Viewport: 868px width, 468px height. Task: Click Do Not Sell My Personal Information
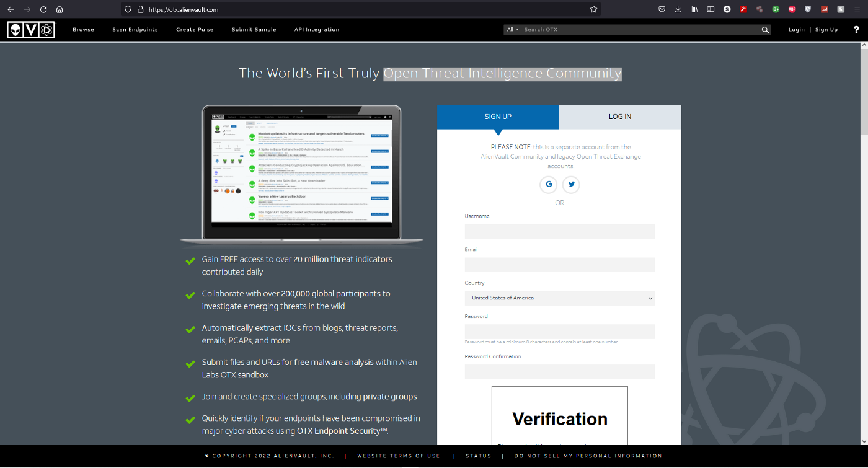pyautogui.click(x=588, y=456)
